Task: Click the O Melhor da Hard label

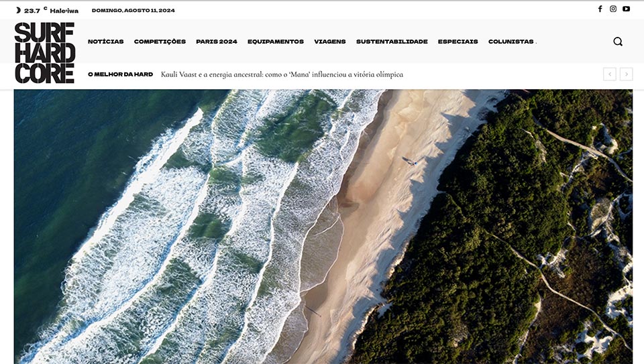Action: point(120,74)
